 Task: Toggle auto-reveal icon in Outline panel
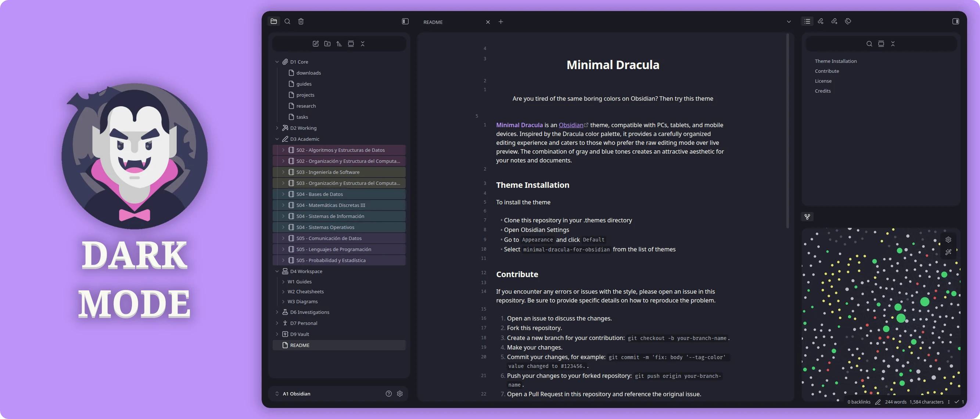click(x=881, y=44)
